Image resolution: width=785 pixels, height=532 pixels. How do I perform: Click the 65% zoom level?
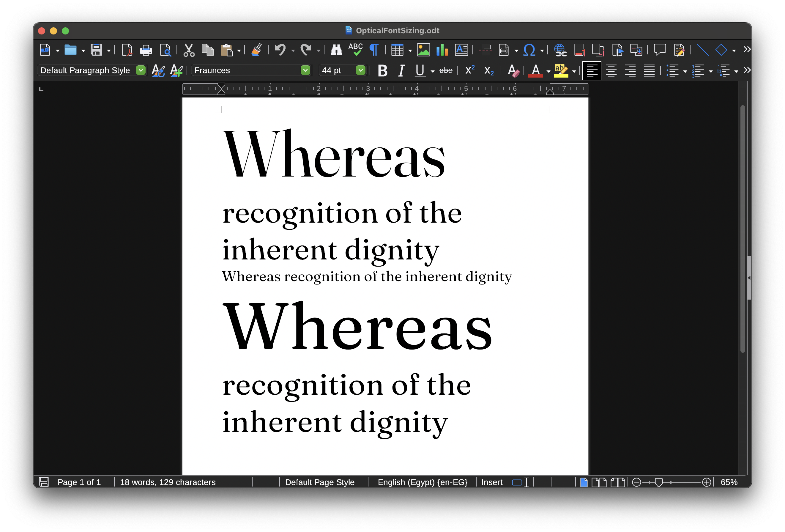[729, 482]
